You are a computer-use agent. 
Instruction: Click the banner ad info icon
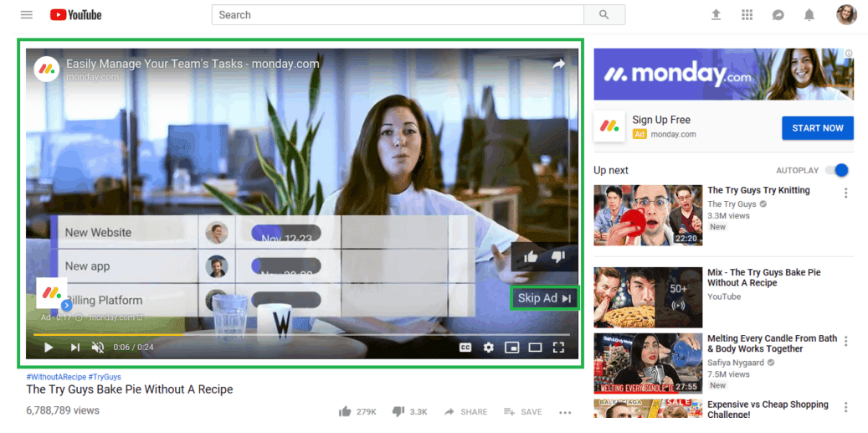(x=850, y=53)
